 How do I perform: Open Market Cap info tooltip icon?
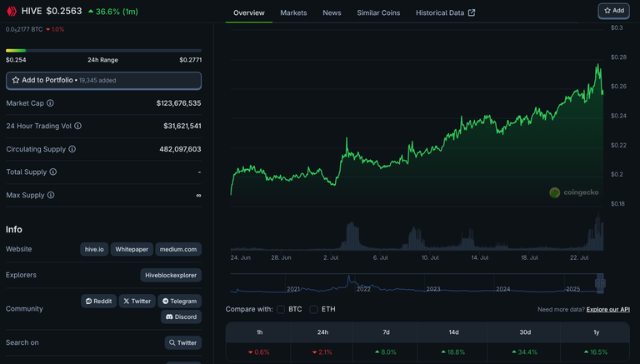(x=50, y=103)
